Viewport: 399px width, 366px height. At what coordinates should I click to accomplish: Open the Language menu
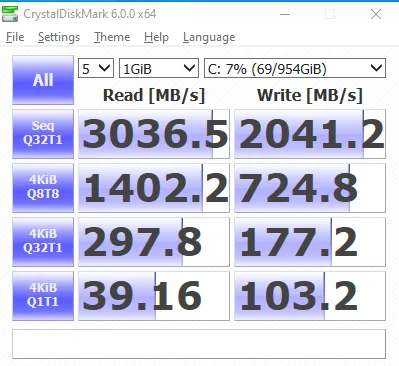tap(209, 37)
